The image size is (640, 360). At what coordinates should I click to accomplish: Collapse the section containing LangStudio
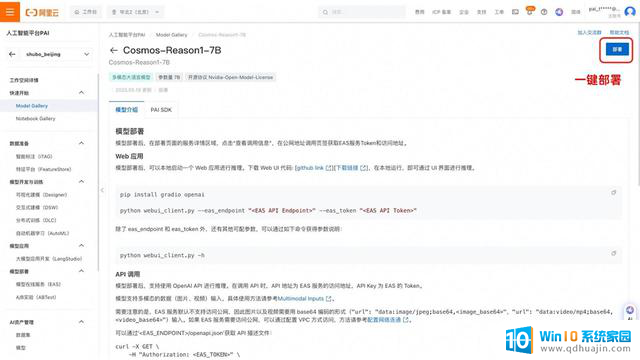point(81,246)
